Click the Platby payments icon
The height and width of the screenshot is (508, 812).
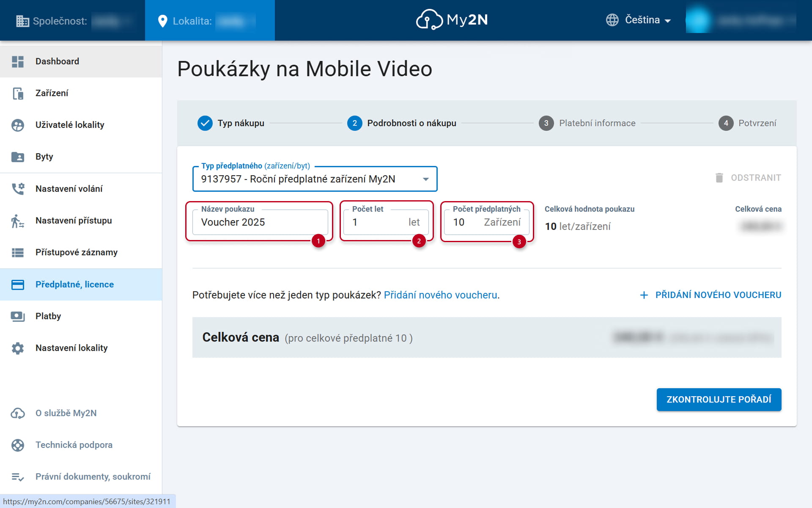coord(18,316)
